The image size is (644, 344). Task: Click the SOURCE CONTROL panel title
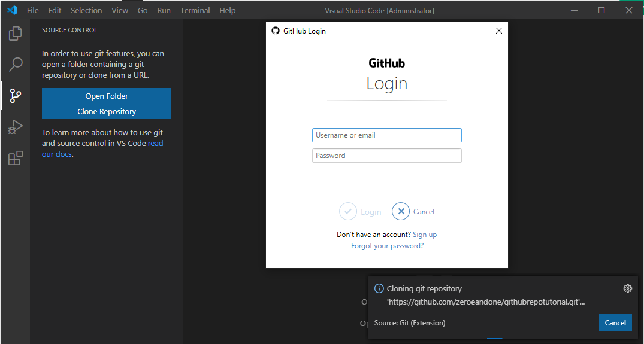pyautogui.click(x=69, y=30)
